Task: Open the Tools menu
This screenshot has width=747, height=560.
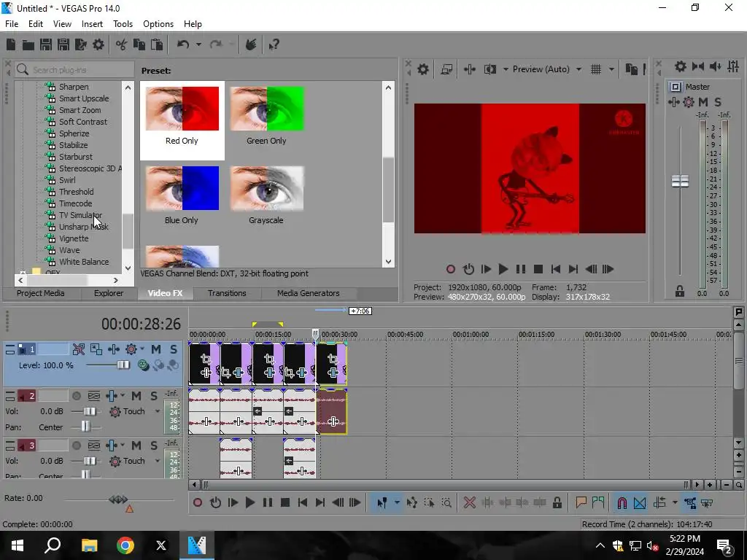Action: (x=123, y=24)
